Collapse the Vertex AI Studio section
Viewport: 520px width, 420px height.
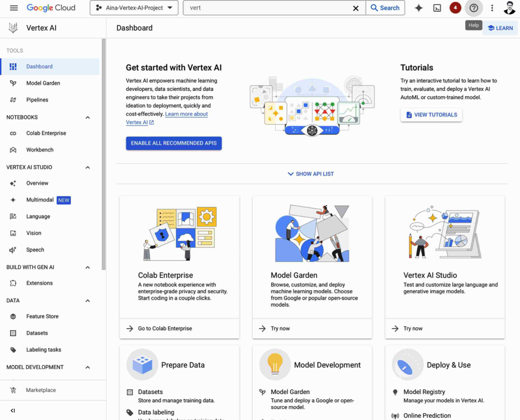click(88, 167)
